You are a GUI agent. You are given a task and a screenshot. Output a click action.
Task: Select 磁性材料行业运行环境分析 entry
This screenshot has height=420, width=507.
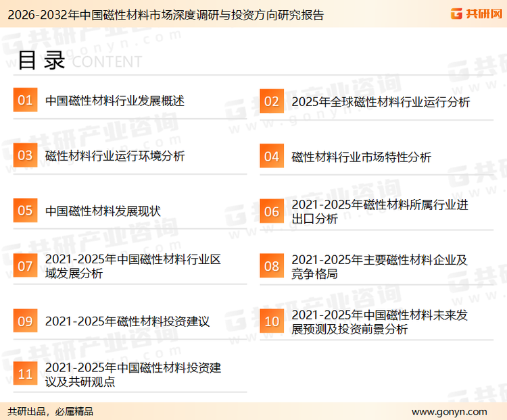click(x=115, y=156)
